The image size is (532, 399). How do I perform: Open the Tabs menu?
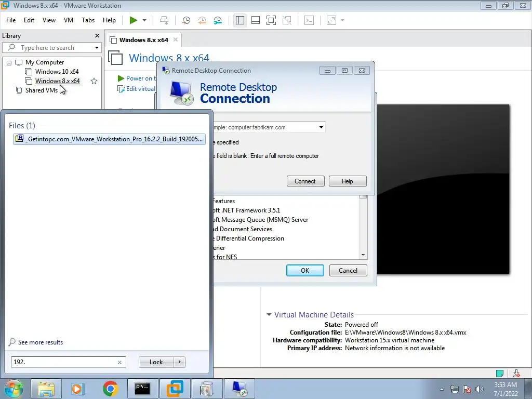[88, 20]
